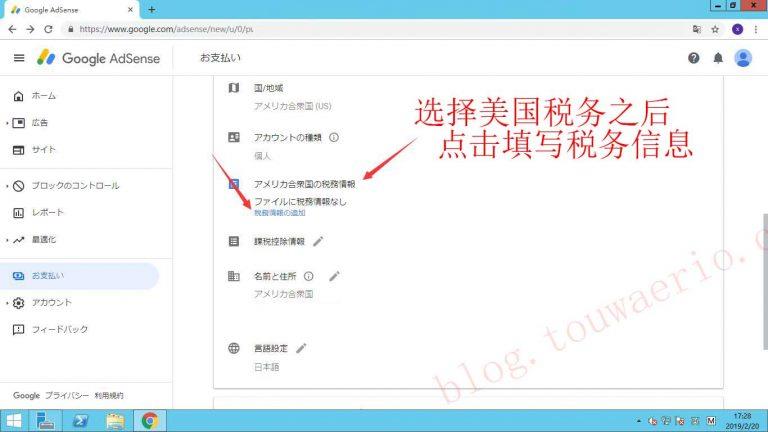Click the 課税控除情報 list icon

click(x=234, y=241)
